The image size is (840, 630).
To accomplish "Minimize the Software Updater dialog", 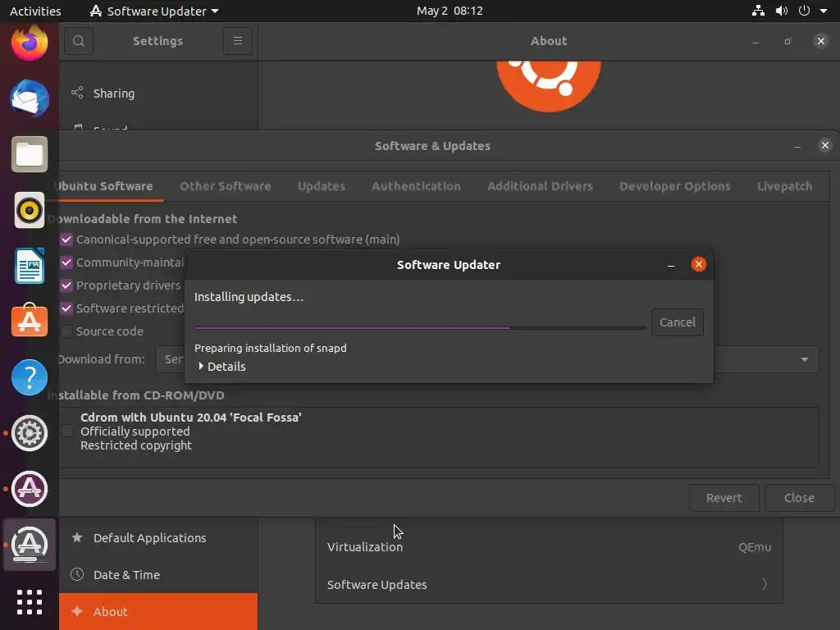I will point(671,265).
